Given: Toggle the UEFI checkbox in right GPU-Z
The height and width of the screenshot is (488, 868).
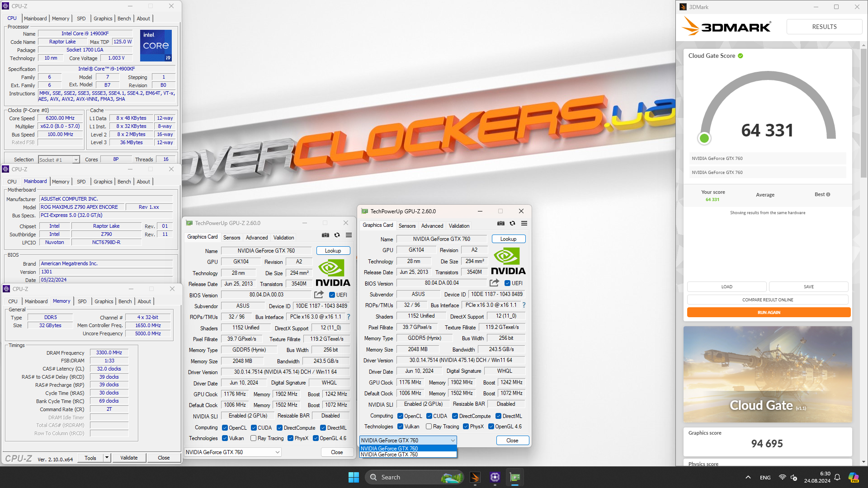Looking at the screenshot, I should pyautogui.click(x=508, y=283).
